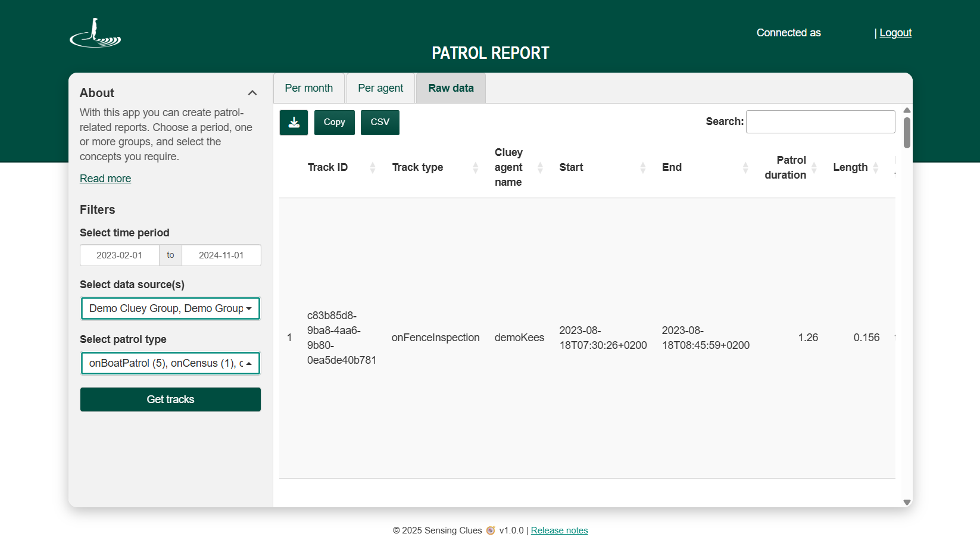Open the patrol type dropdown

pos(170,363)
